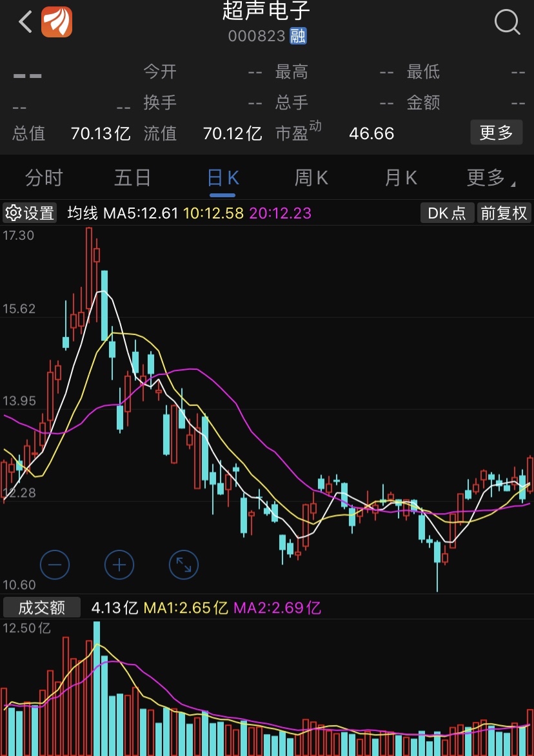Tap the 最高 label

coord(292,72)
